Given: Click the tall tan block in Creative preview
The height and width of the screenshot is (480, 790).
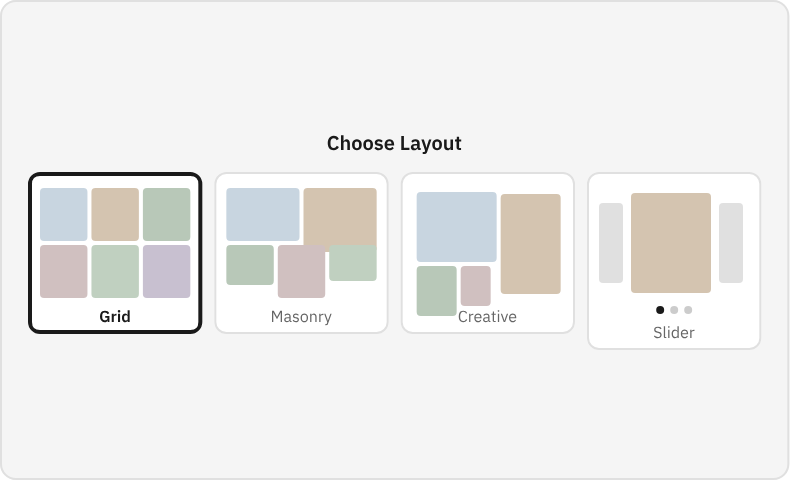Looking at the screenshot, I should click(531, 244).
